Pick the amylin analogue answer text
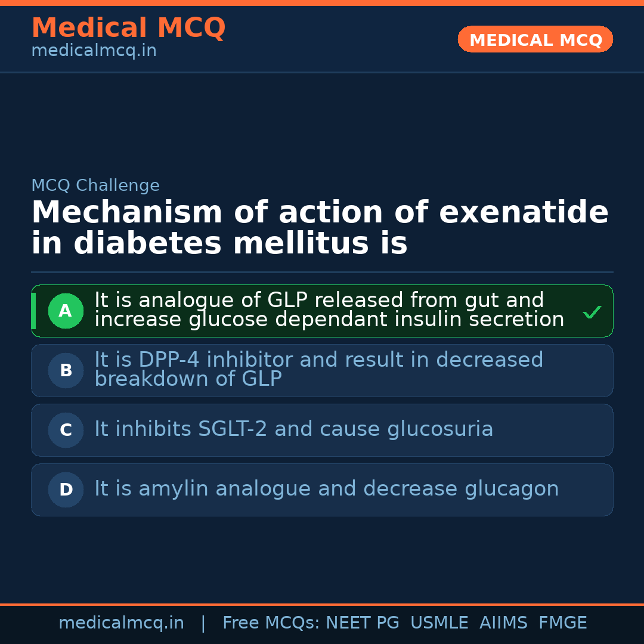 pyautogui.click(x=326, y=489)
